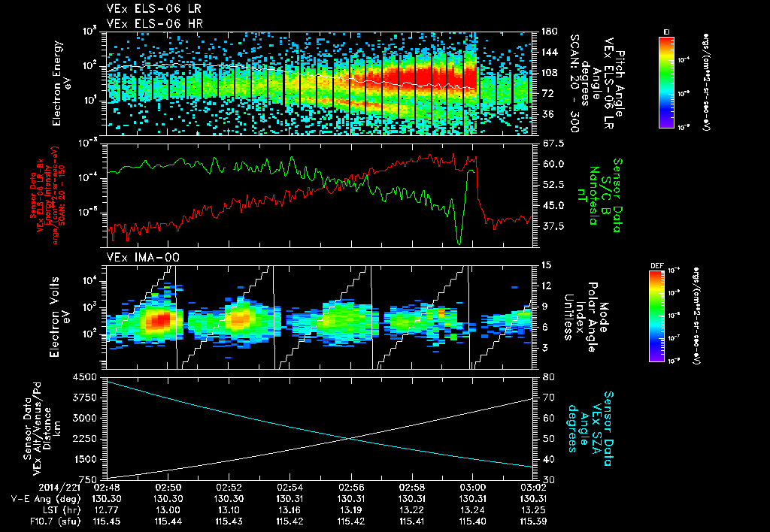Click the 02:48 time tick label
This screenshot has width=770, height=532.
pos(107,488)
